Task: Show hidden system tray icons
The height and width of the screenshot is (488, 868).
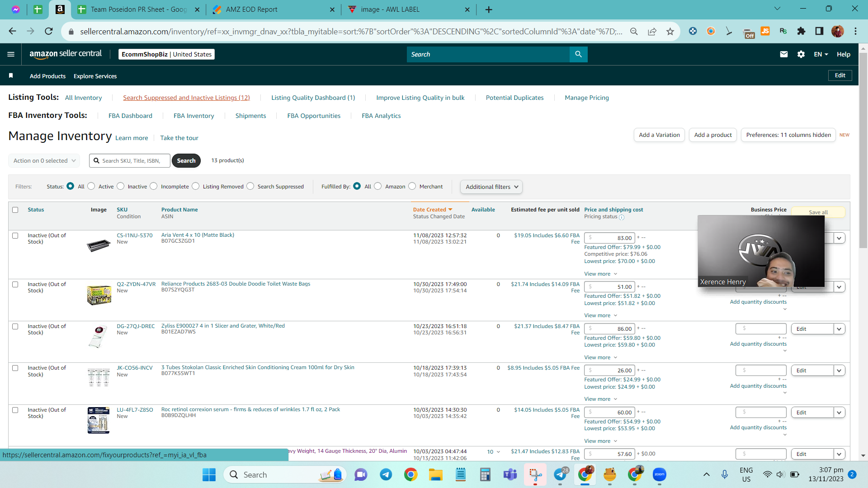Action: click(x=707, y=474)
